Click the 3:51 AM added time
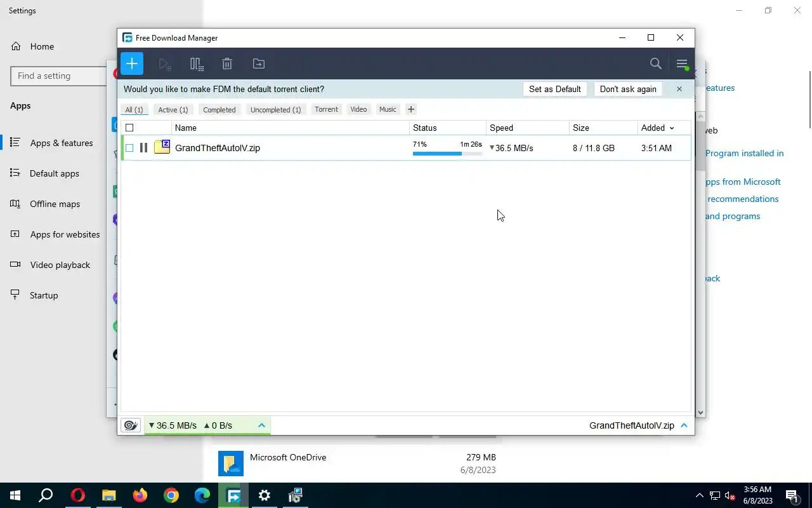The image size is (812, 508). pos(657,148)
